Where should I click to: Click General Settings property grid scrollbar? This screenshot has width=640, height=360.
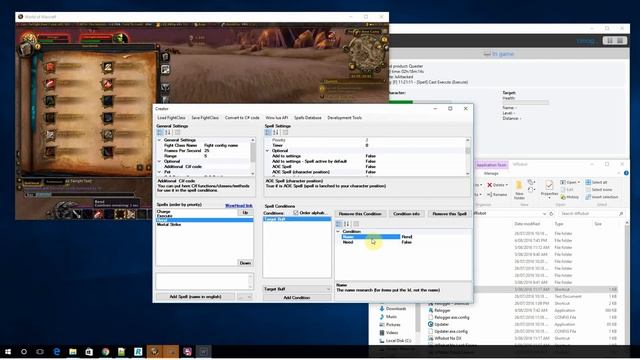point(253,157)
